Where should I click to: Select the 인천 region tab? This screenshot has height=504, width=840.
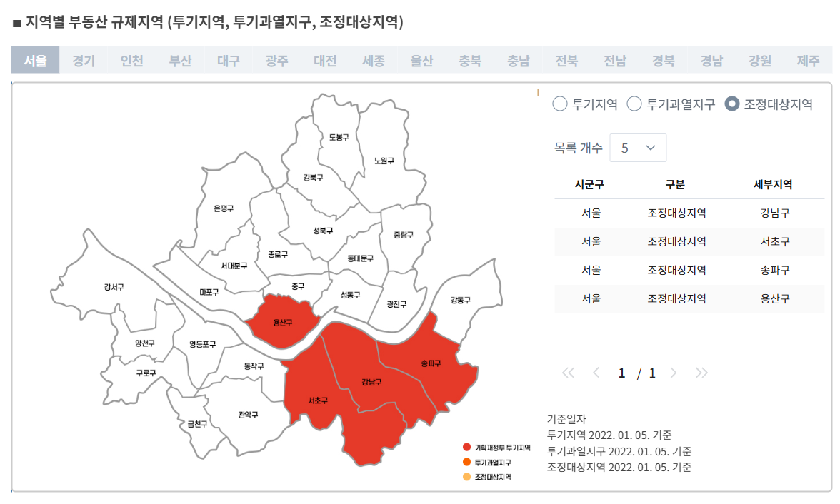click(x=131, y=60)
